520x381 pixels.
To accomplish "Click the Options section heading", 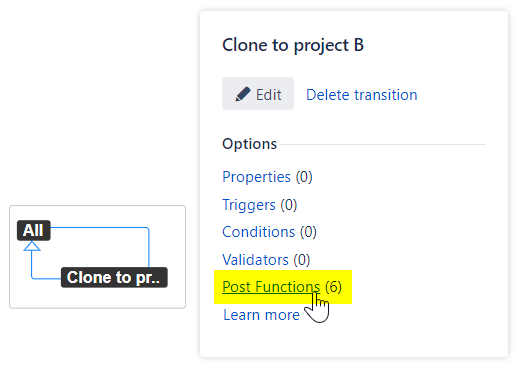I will tap(249, 144).
